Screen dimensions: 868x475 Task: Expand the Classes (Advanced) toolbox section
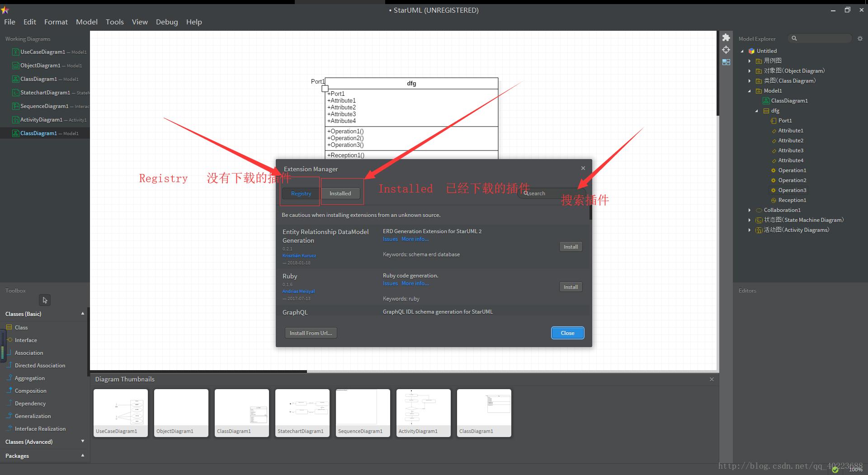point(82,441)
